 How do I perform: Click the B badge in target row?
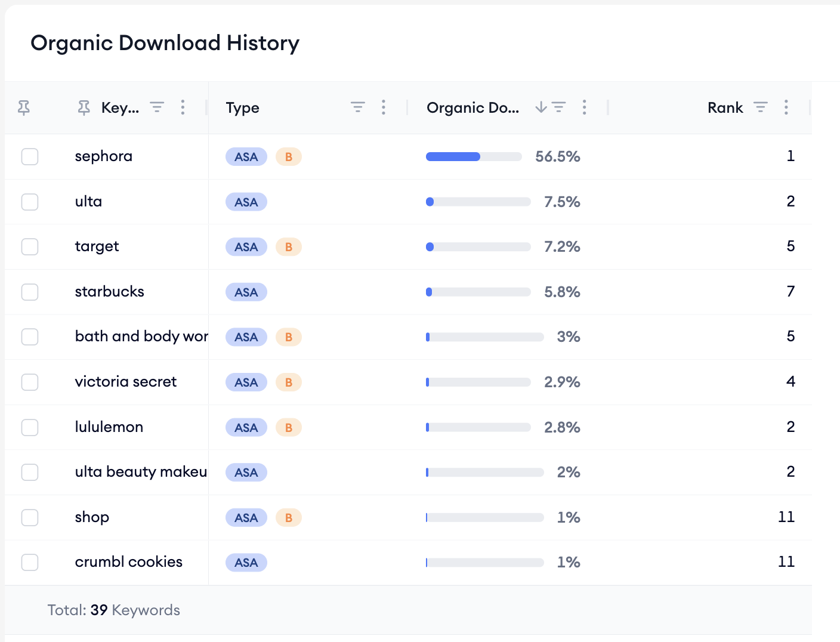click(x=289, y=247)
